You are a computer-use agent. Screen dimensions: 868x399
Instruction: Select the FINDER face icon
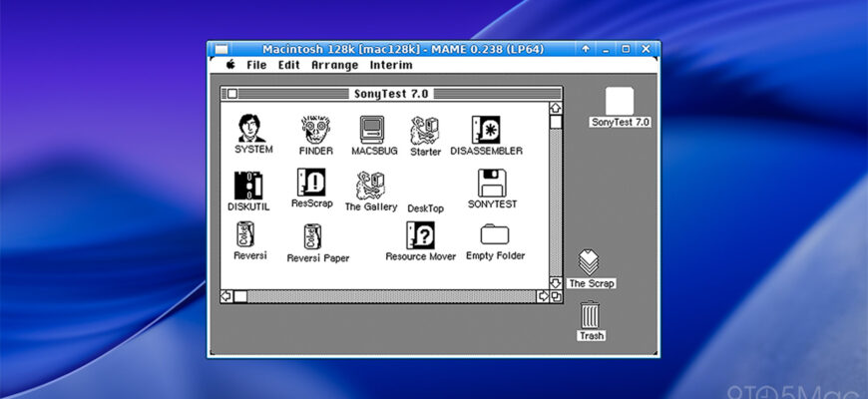tap(315, 129)
